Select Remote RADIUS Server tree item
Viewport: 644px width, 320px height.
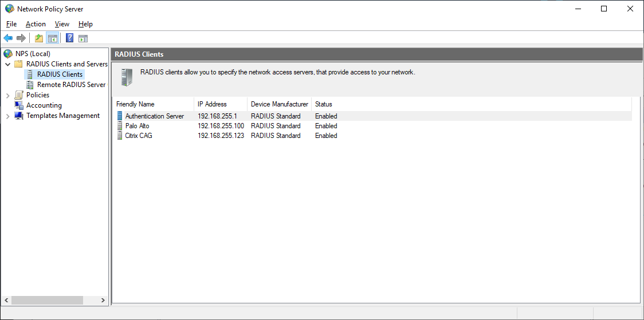pyautogui.click(x=72, y=85)
